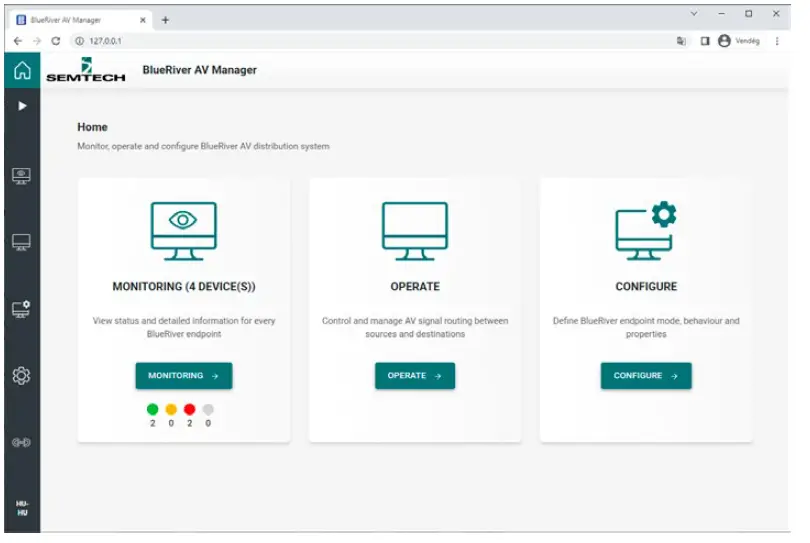The width and height of the screenshot is (810, 543).
Task: Click the Control and manage AV signal text
Action: coord(417,329)
